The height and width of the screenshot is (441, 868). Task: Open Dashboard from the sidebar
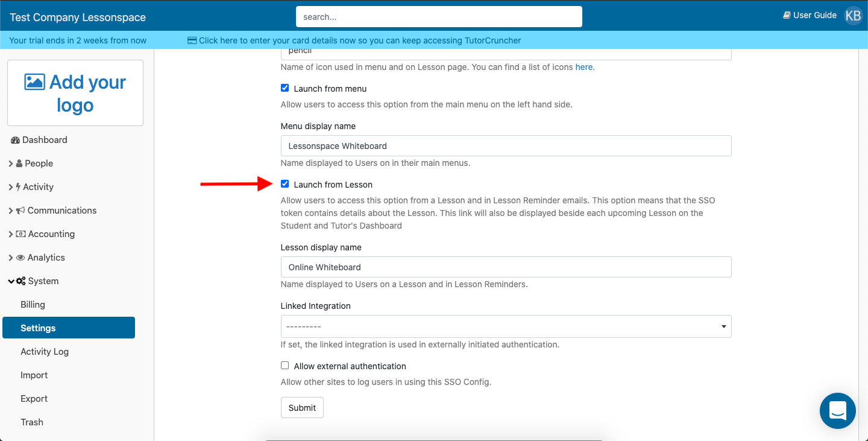click(45, 140)
